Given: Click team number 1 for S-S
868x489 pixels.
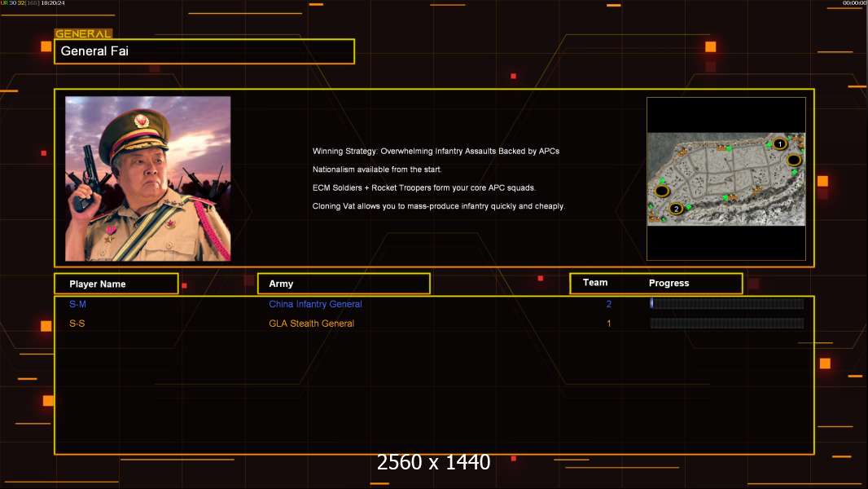Looking at the screenshot, I should [x=609, y=324].
